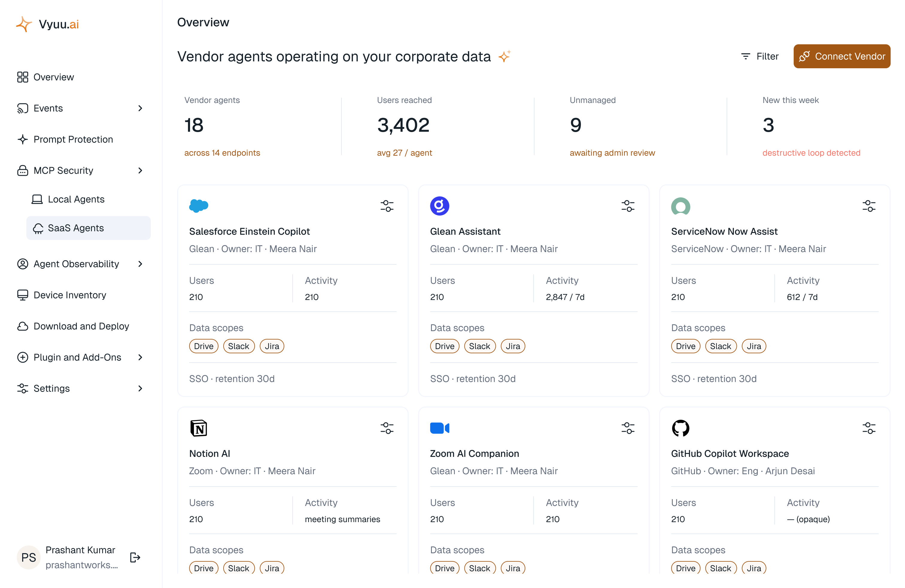905x588 pixels.
Task: Open the Filter control
Action: tap(760, 56)
